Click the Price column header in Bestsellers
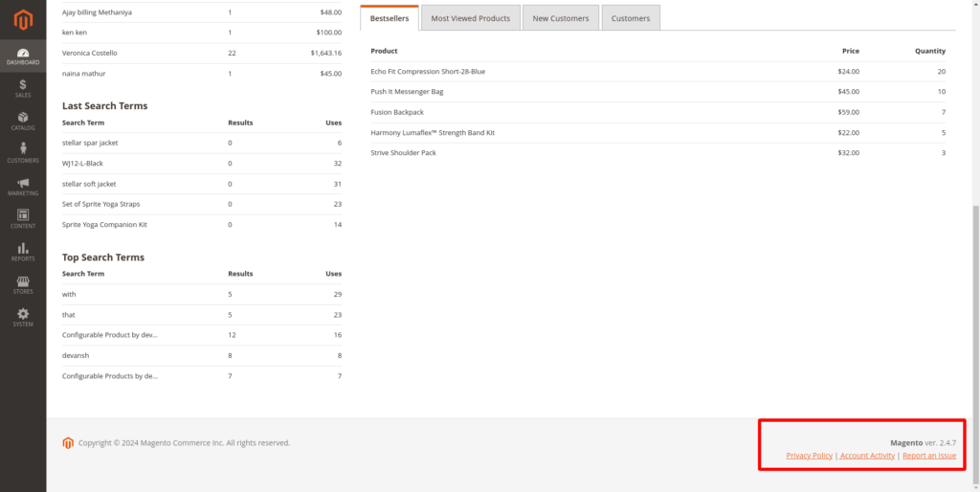This screenshot has height=492, width=980. tap(851, 51)
